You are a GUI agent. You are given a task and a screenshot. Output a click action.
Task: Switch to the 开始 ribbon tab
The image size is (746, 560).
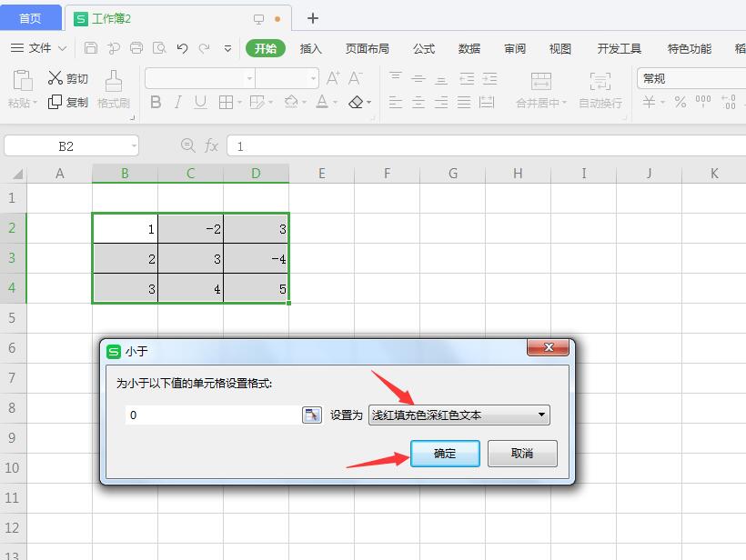tap(266, 48)
